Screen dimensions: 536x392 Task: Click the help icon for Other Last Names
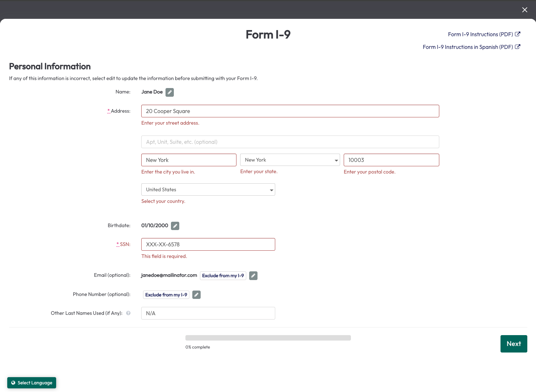tap(128, 313)
